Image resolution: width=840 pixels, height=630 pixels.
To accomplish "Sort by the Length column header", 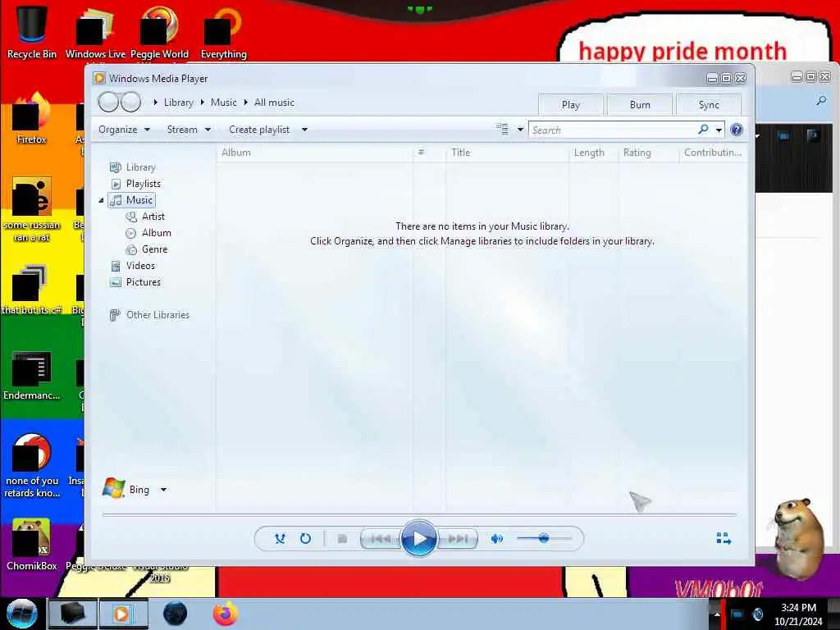I will [594, 153].
